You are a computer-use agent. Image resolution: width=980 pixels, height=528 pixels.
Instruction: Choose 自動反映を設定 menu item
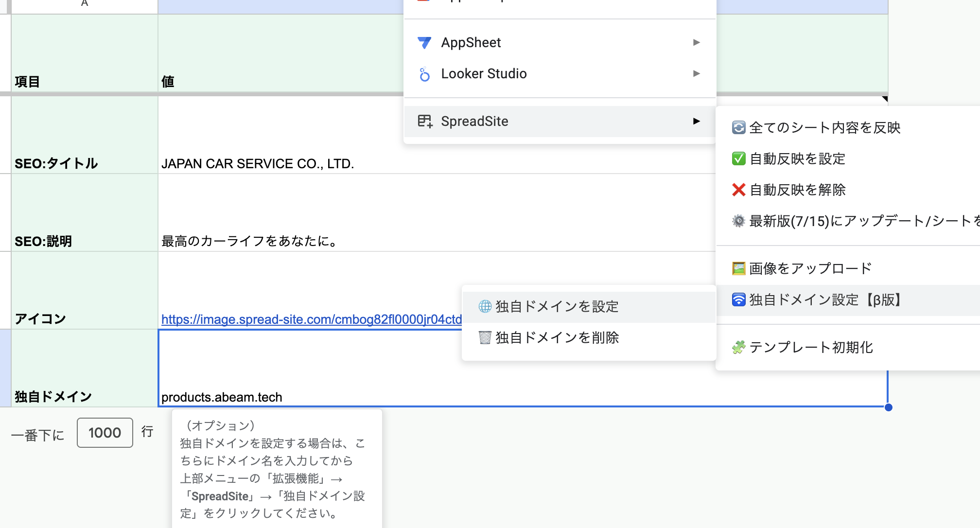(x=848, y=159)
